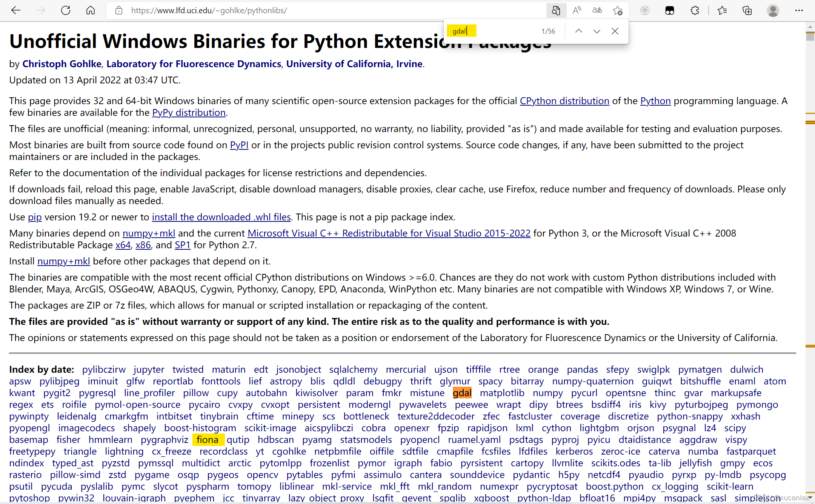The image size is (815, 504).
Task: Go to the browser home page icon
Action: point(91,11)
